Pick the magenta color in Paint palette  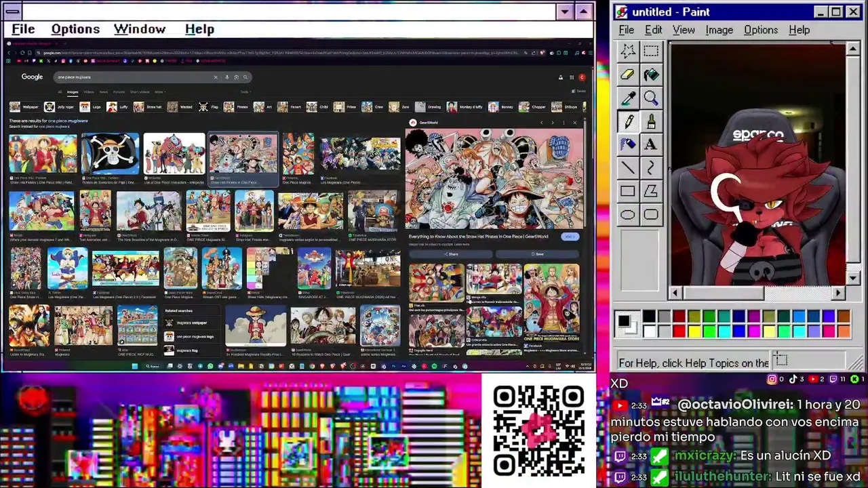point(754,331)
